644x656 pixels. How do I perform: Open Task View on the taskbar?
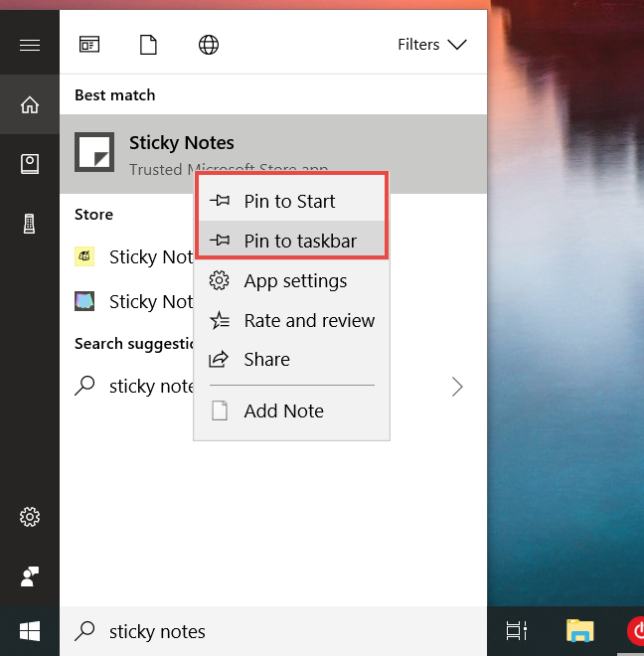(517, 631)
